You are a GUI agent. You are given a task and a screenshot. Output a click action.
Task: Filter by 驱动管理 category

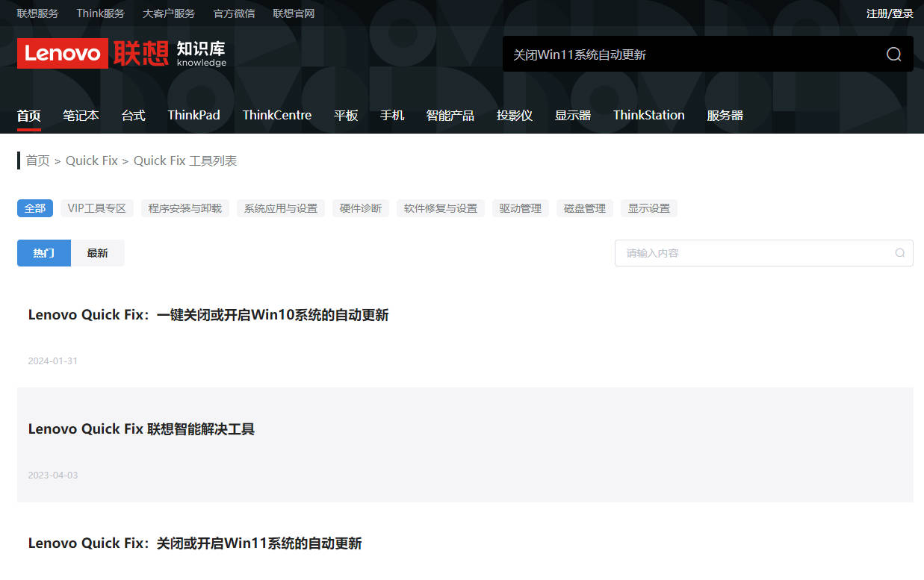click(520, 208)
